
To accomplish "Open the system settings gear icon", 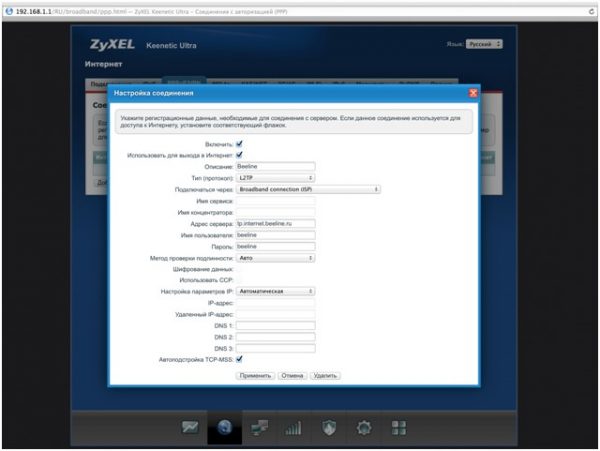I will 364,428.
